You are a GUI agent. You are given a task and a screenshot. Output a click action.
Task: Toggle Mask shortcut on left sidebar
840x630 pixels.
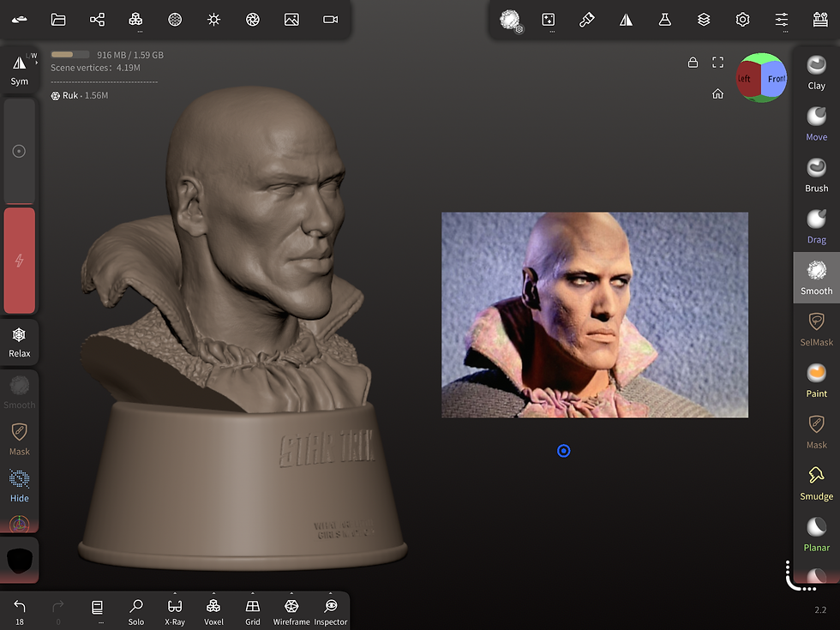click(x=19, y=439)
